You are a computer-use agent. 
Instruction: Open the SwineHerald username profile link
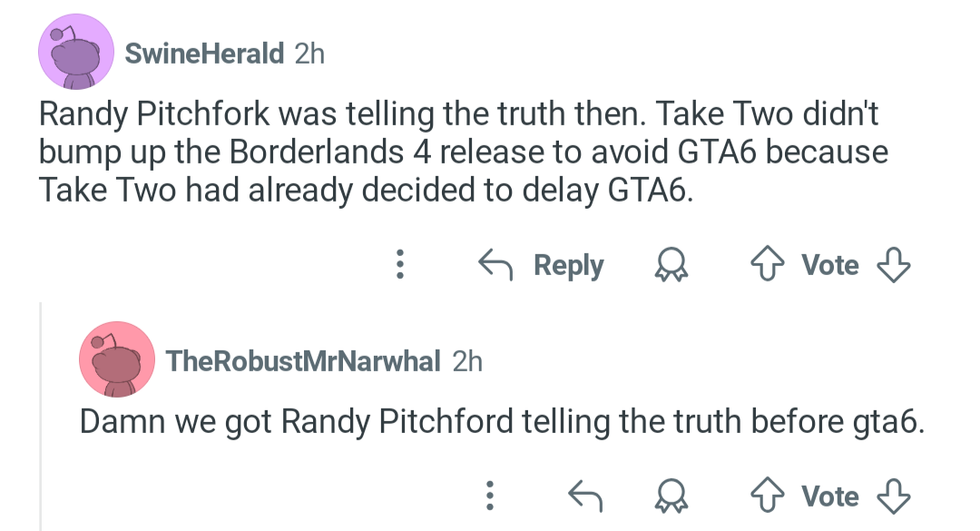click(x=204, y=54)
